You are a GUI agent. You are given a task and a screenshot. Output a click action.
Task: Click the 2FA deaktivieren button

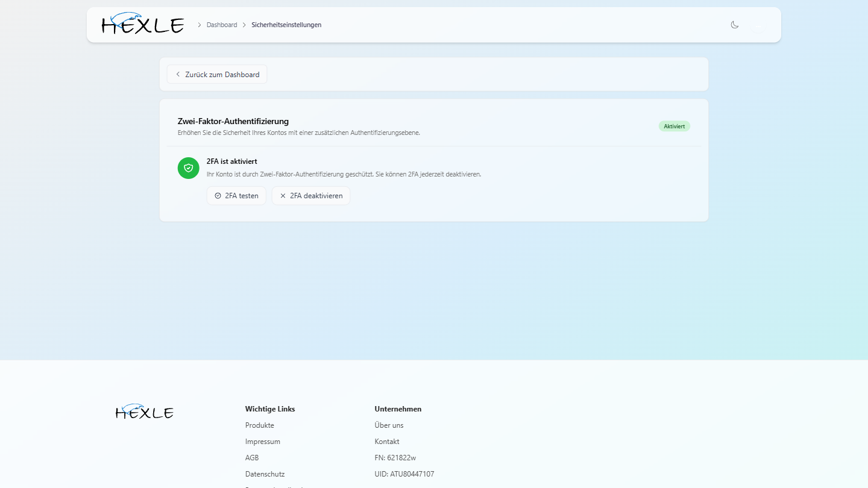click(311, 196)
